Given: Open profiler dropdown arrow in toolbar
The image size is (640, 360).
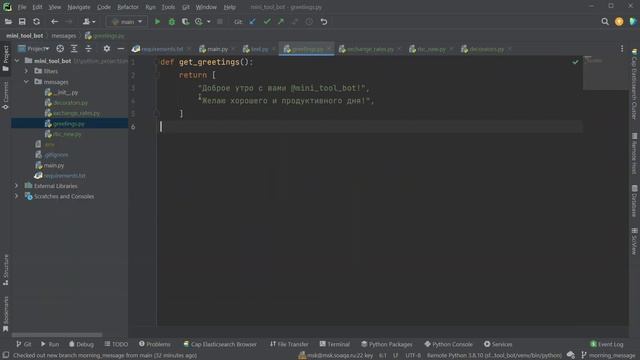Looking at the screenshot, I should tap(209, 22).
